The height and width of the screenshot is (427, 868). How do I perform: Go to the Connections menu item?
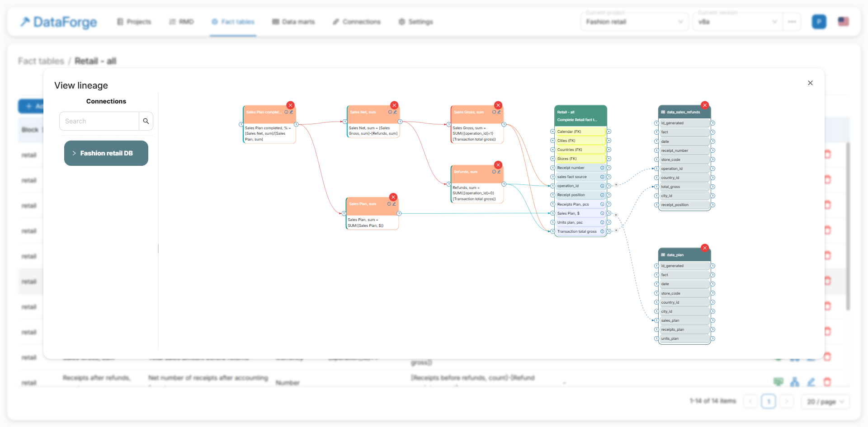tap(356, 22)
